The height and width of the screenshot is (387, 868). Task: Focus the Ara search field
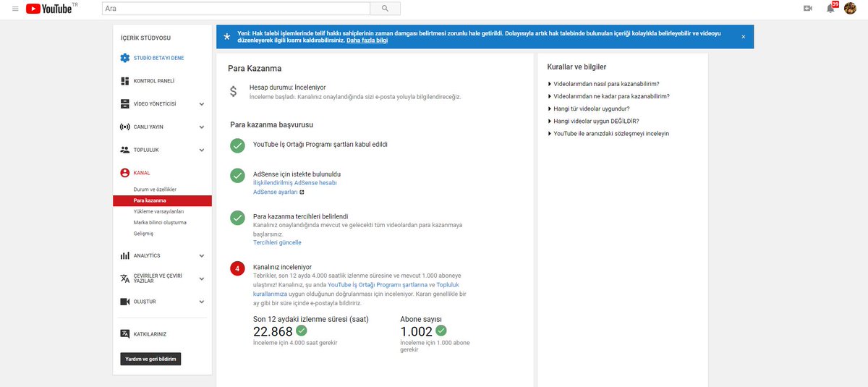point(235,9)
